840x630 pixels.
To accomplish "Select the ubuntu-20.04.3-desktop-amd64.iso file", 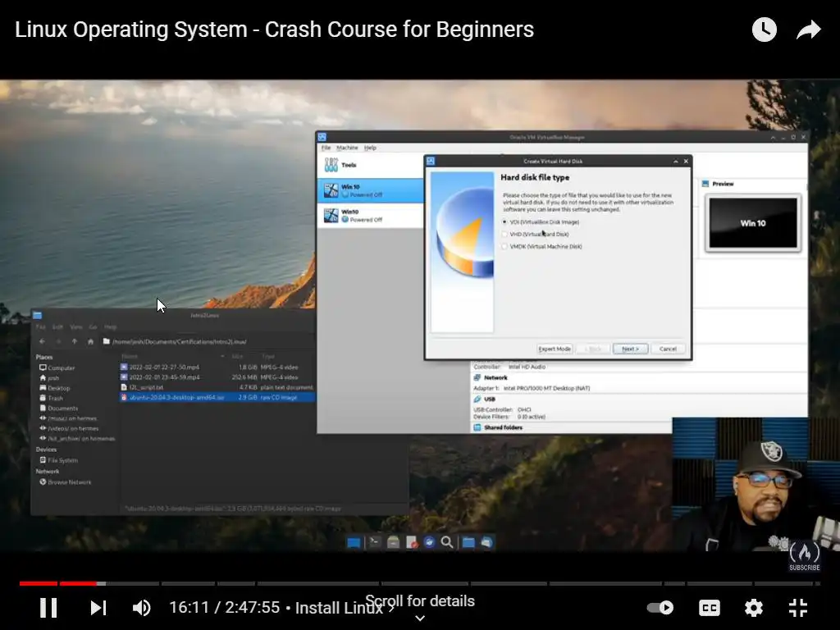I will 217,398.
